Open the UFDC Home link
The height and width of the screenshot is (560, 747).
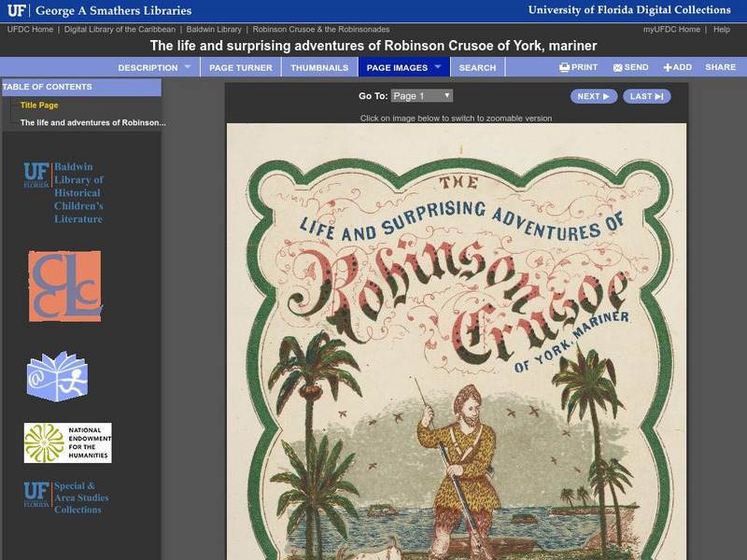tap(30, 30)
